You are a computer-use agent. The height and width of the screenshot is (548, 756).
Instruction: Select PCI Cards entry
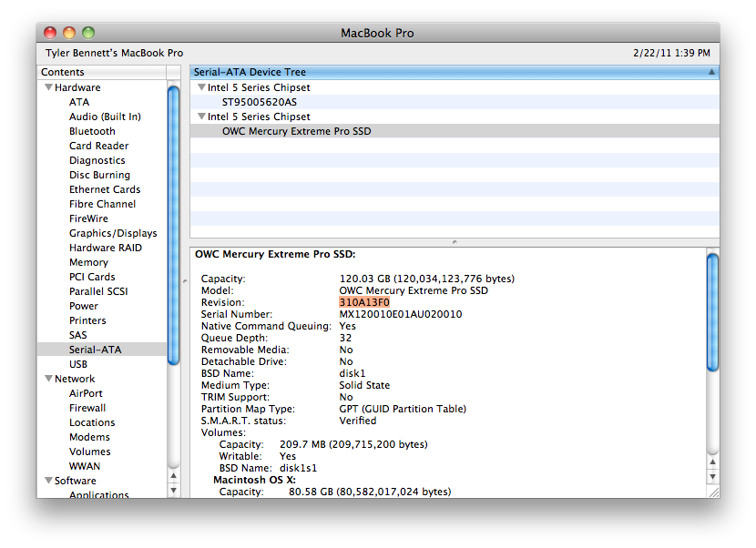[x=92, y=277]
